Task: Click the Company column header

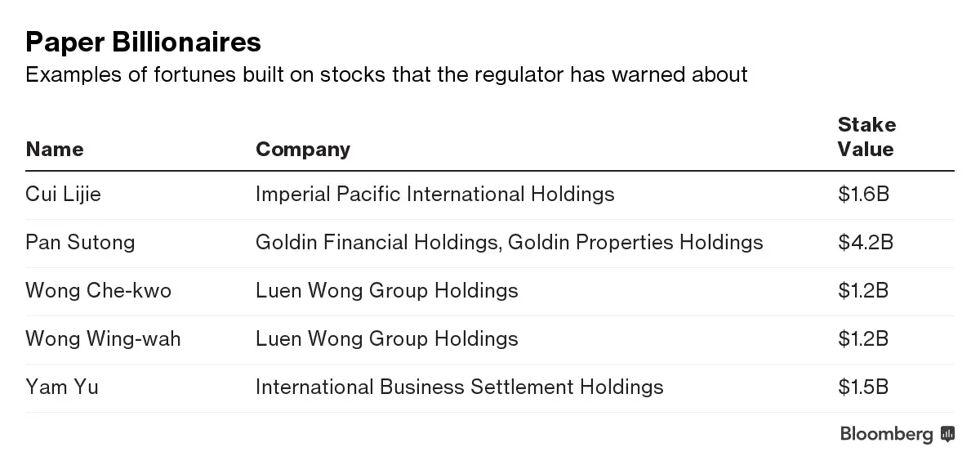Action: pos(303,149)
